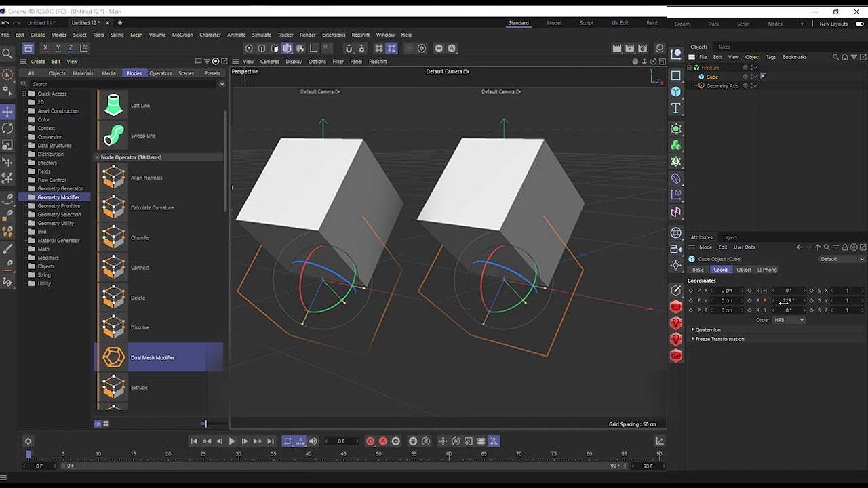Click the New Layouts button
Screen dimensions: 868x488
point(833,24)
